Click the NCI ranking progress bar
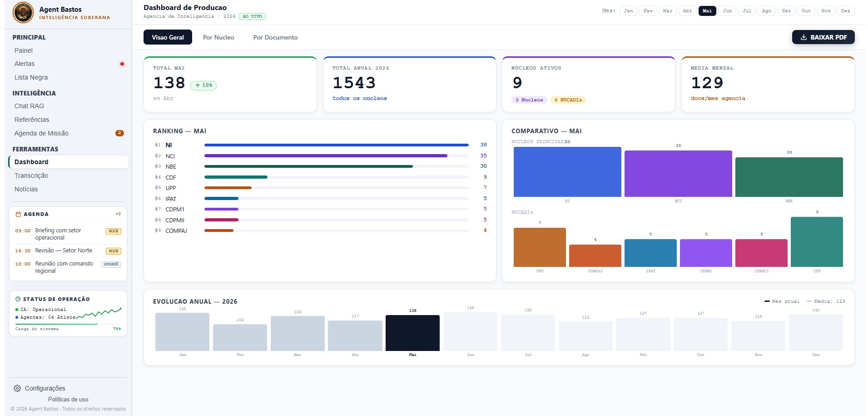 [x=337, y=155]
